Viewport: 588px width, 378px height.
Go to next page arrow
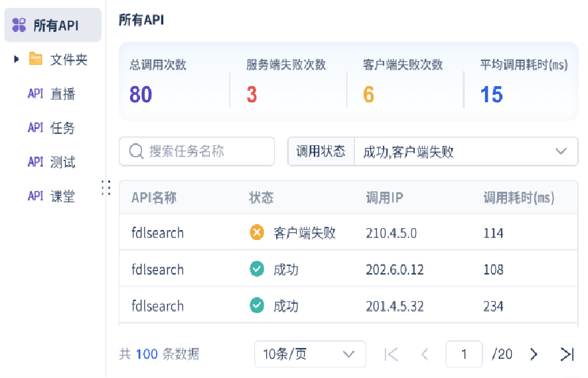[x=534, y=354]
